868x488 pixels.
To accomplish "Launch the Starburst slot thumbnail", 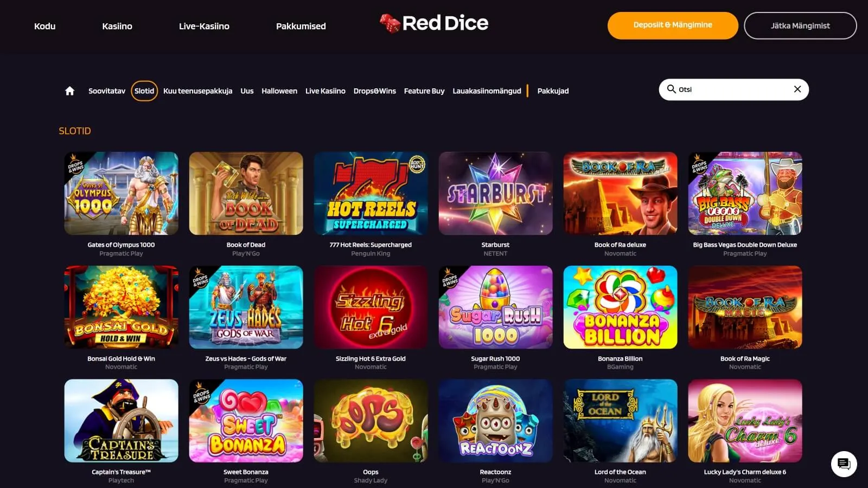I will (x=495, y=194).
